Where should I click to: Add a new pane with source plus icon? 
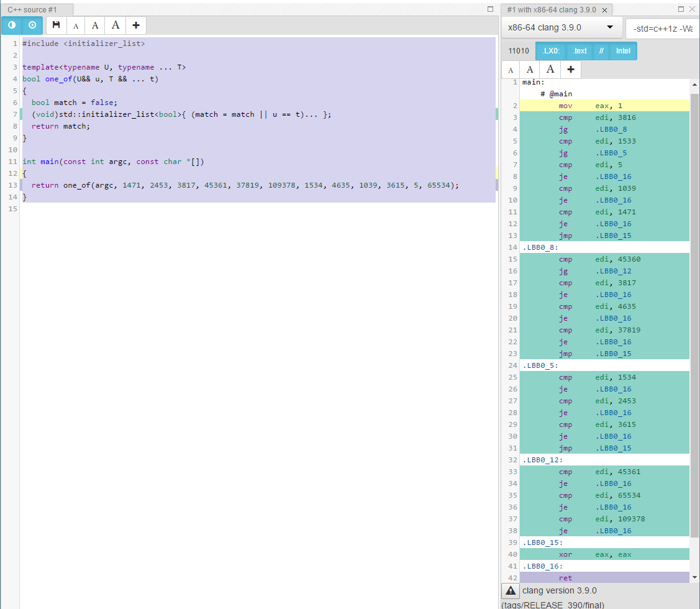[x=136, y=25]
